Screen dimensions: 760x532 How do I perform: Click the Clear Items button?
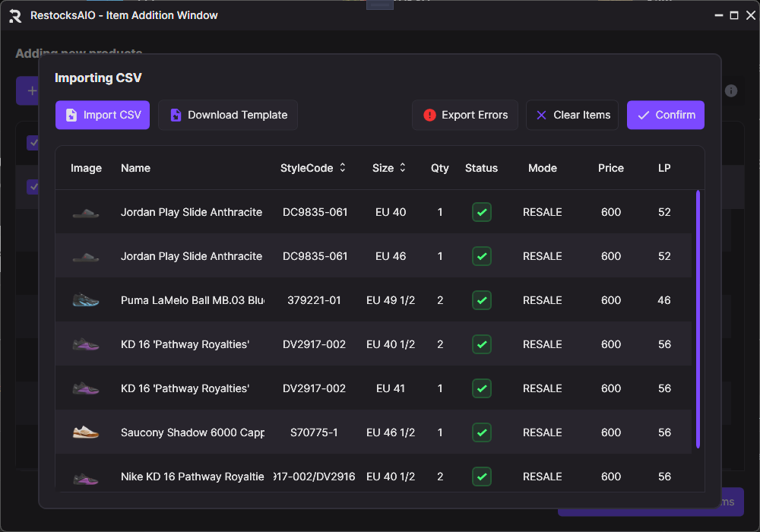point(572,116)
